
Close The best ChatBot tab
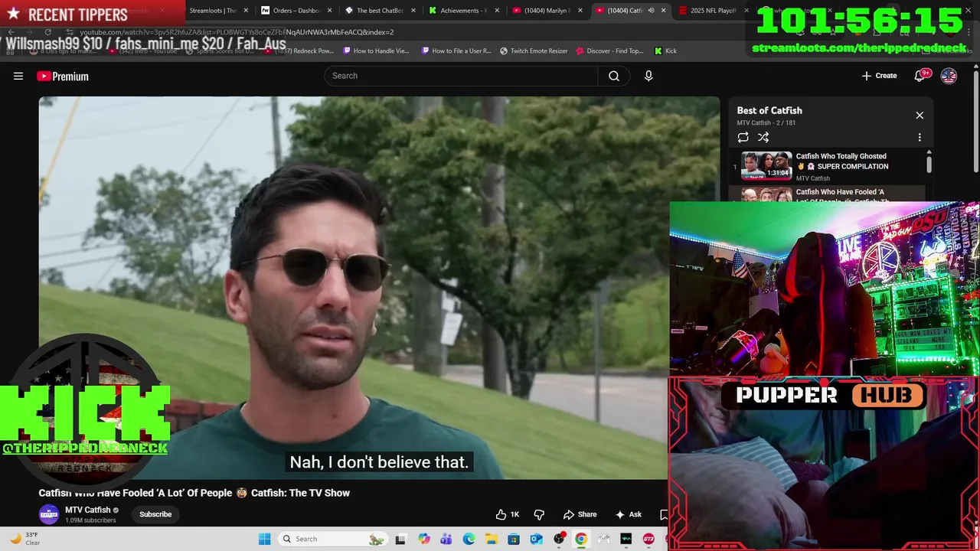[x=413, y=11]
